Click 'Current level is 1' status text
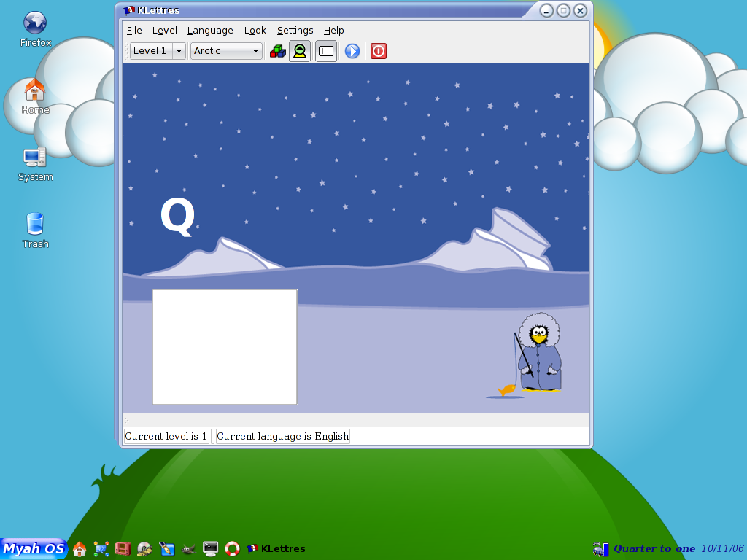Screen dimensions: 747x560 166,436
